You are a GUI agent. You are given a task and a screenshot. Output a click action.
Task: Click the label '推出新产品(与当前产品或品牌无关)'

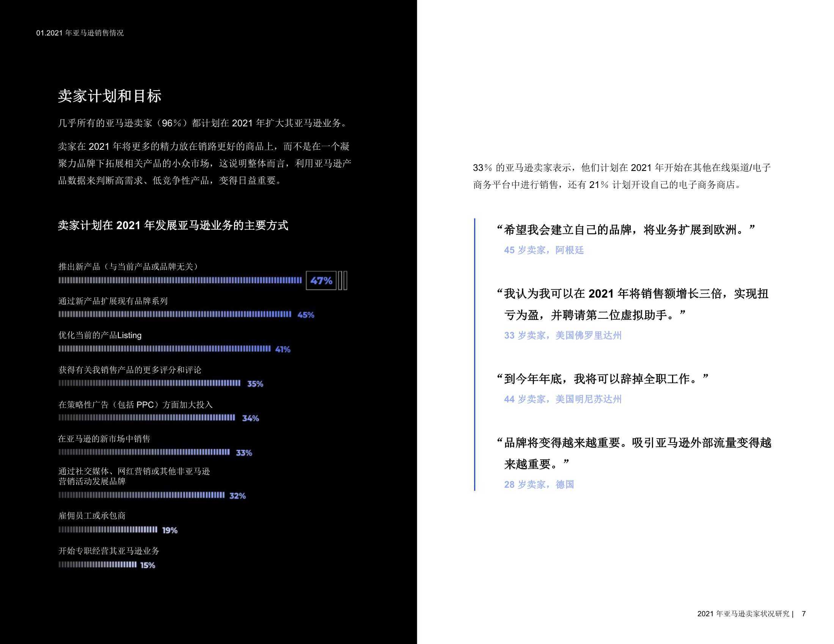[129, 266]
